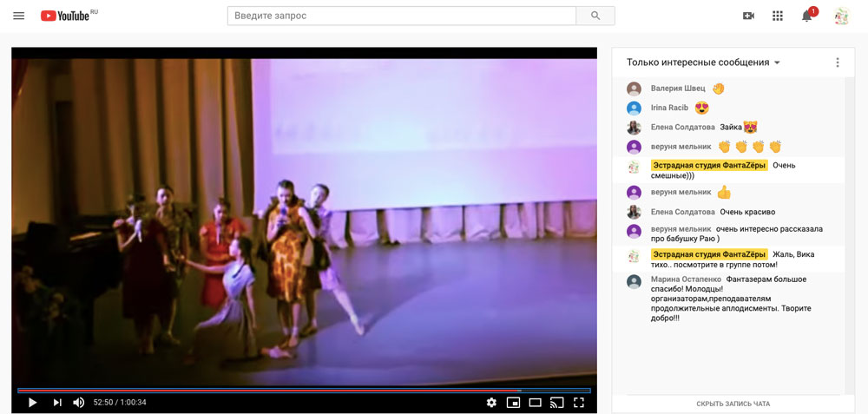868x414 pixels.
Task: Seek on the video progress bar
Action: click(x=304, y=391)
